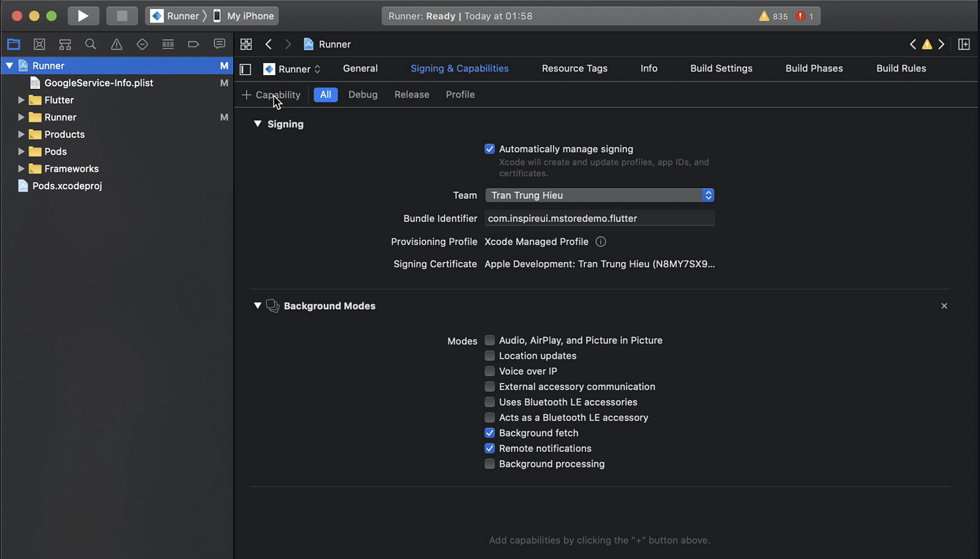Expand the Pods folder
This screenshot has height=559, width=980.
(21, 151)
